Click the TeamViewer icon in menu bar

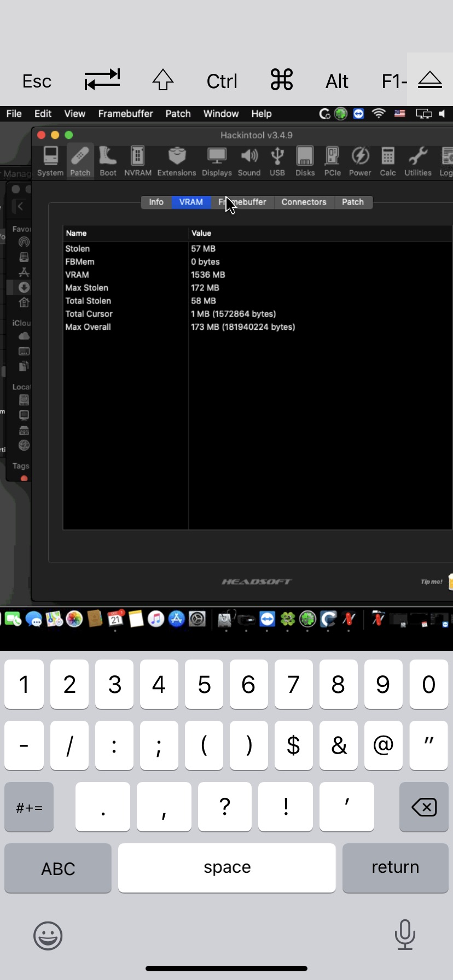click(358, 114)
